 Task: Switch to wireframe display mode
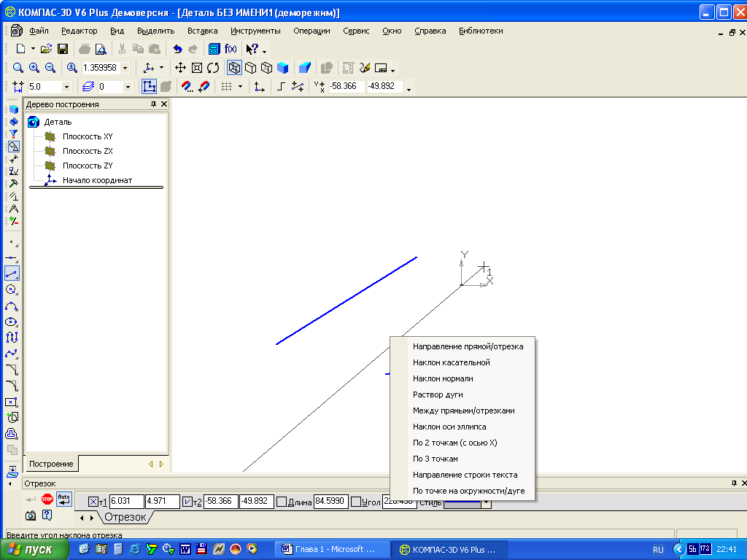(234, 68)
